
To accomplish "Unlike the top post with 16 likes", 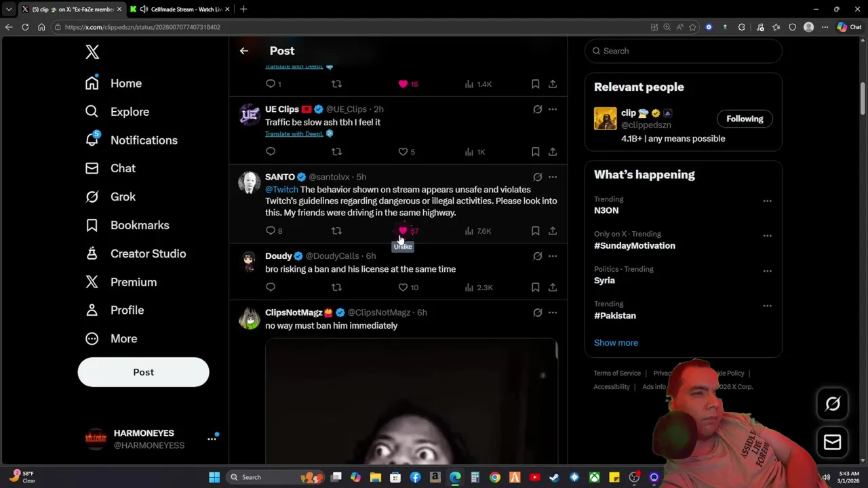I will 408,84.
